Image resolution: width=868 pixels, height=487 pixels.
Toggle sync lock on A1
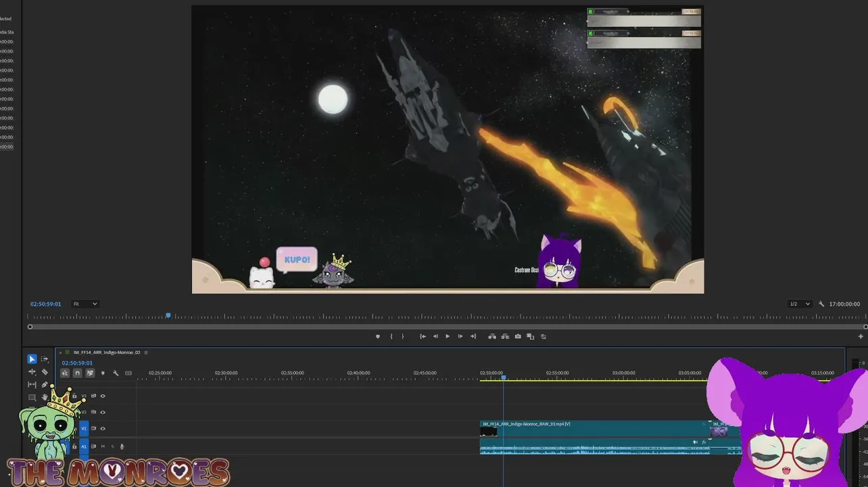(94, 446)
